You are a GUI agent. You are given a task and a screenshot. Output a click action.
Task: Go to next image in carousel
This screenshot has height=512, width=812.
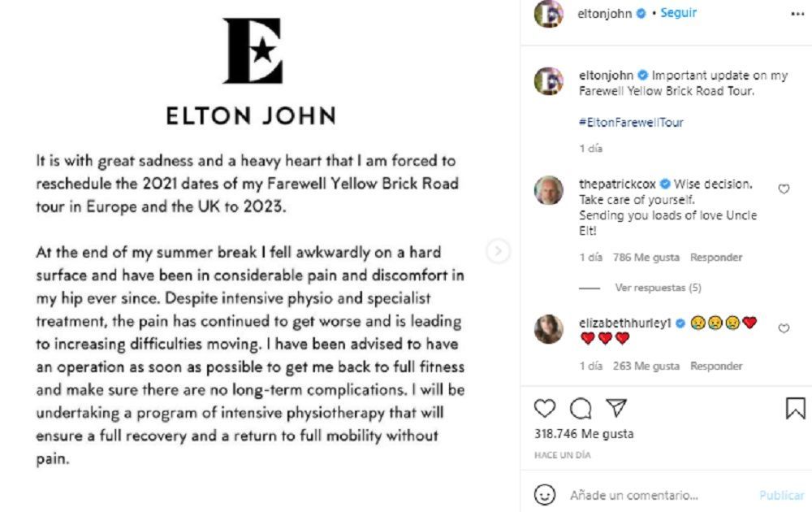click(498, 251)
